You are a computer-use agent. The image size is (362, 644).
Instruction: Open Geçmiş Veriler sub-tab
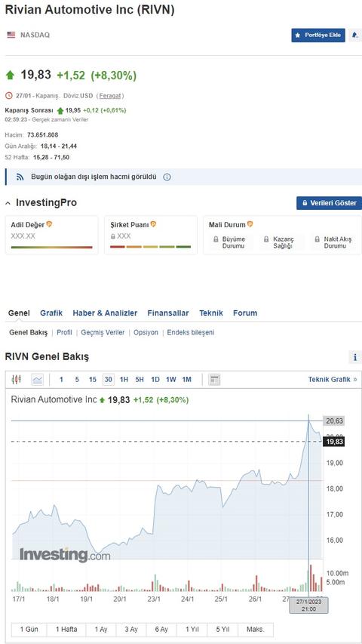tap(103, 332)
